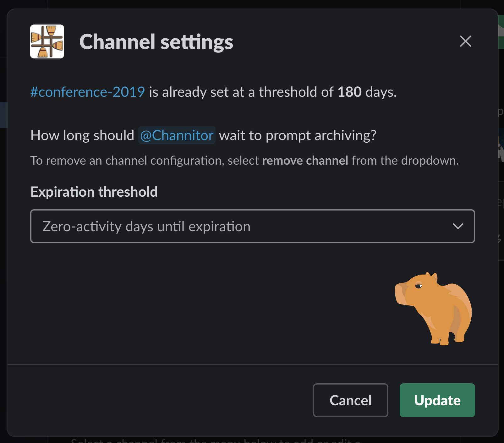Open the Zero-activity days until expiration select

pos(253,226)
